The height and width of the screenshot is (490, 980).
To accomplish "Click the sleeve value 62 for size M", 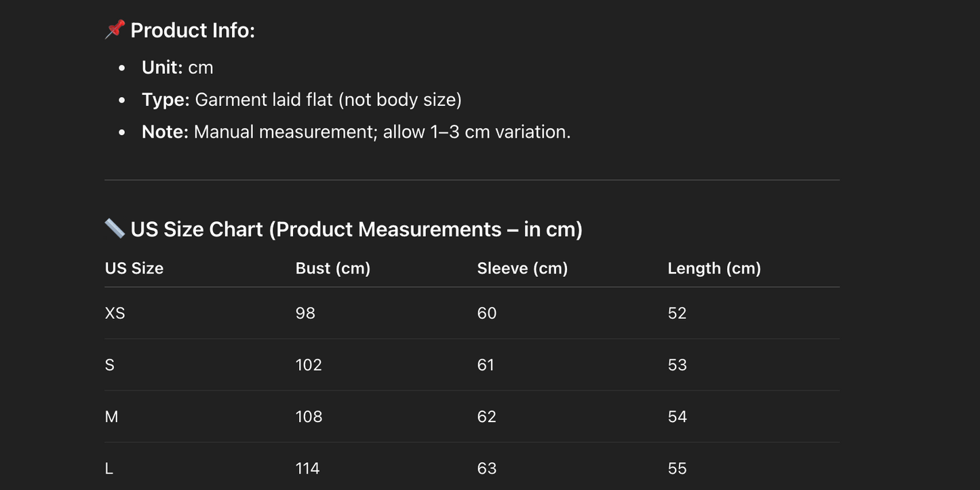I will (x=487, y=417).
